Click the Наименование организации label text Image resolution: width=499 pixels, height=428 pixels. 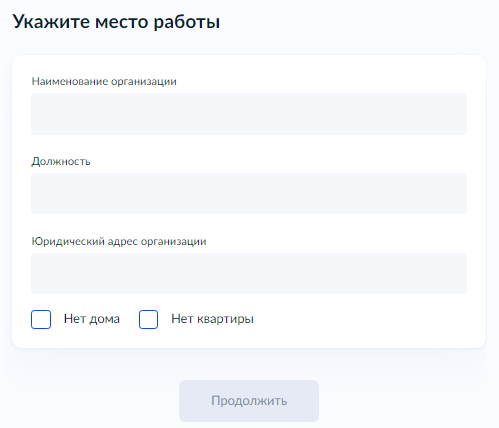coord(104,81)
